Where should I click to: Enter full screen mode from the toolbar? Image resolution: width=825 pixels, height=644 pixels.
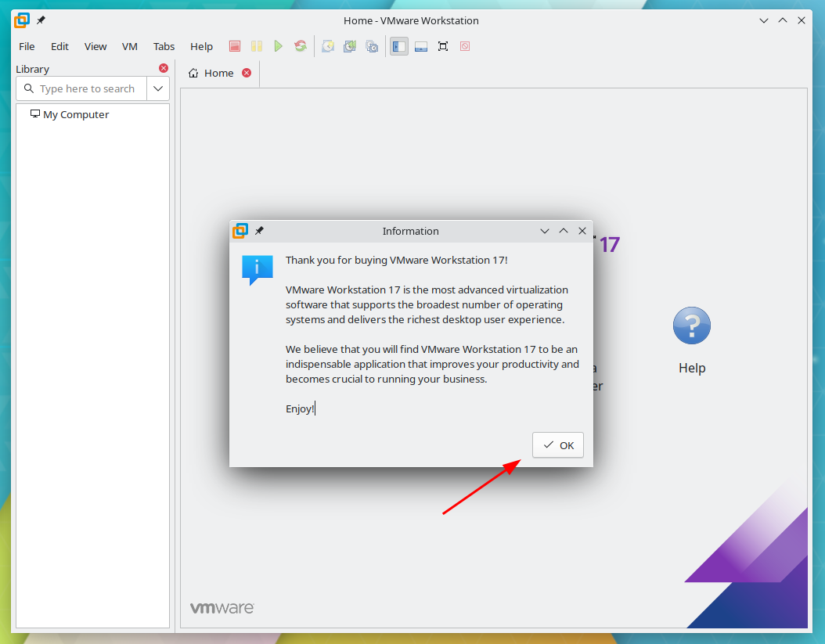(x=443, y=47)
